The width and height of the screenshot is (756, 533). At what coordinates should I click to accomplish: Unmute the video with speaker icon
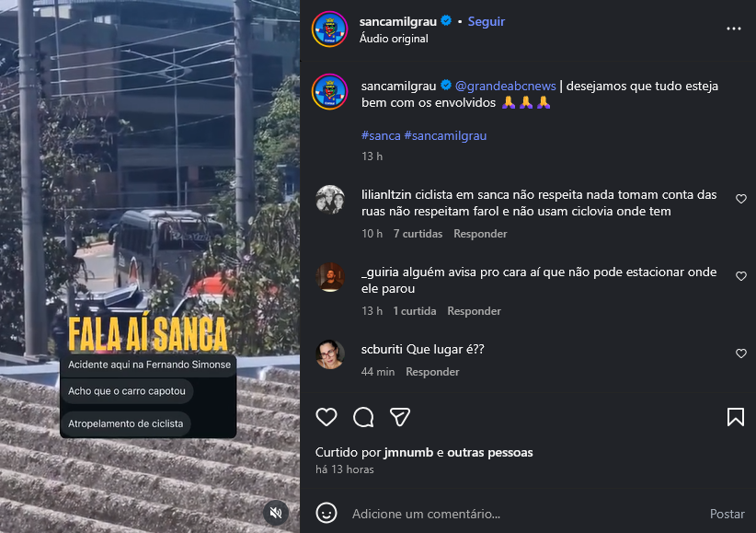pos(276,512)
